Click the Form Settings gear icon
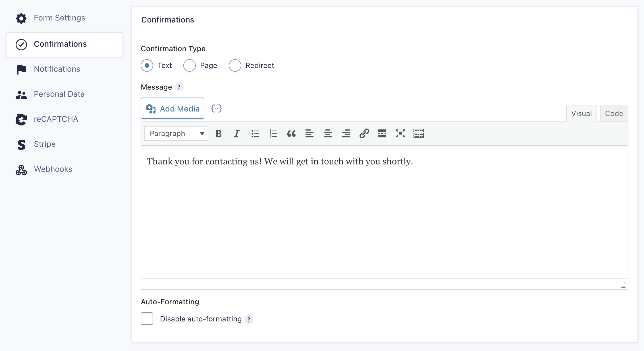Viewport: 644px width, 351px height. tap(21, 18)
